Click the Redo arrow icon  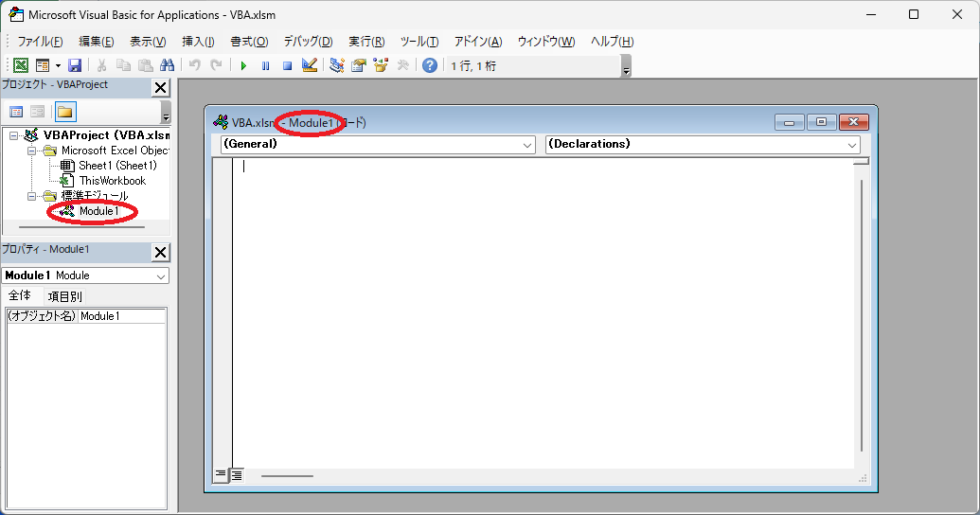(x=216, y=65)
